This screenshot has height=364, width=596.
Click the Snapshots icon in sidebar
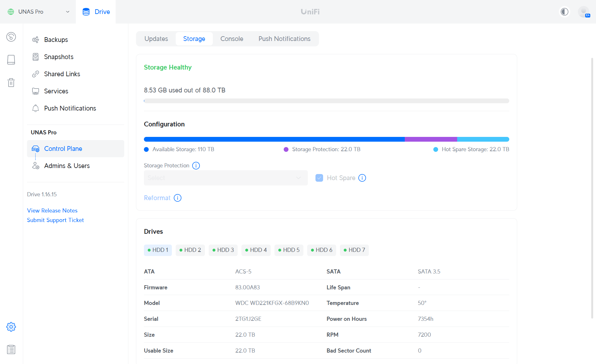(36, 57)
